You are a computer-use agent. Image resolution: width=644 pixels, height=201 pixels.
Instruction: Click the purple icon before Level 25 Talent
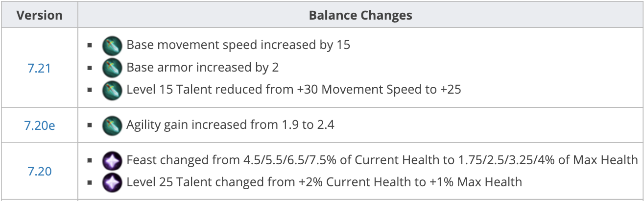[x=112, y=182]
